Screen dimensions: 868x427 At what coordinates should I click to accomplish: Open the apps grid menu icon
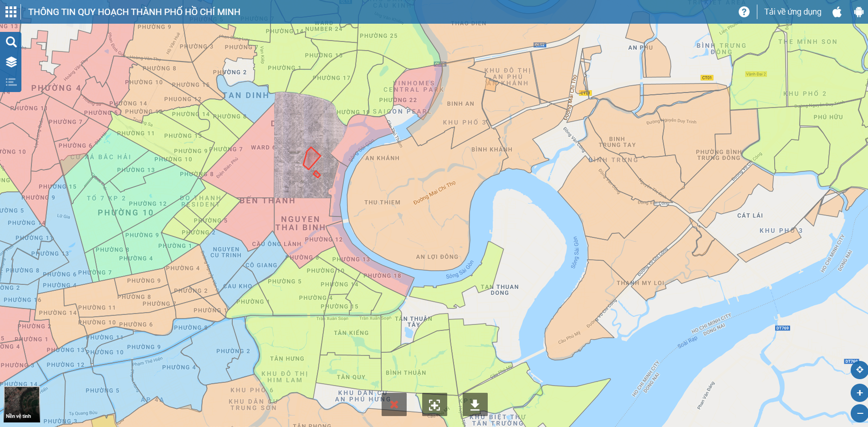click(x=11, y=12)
